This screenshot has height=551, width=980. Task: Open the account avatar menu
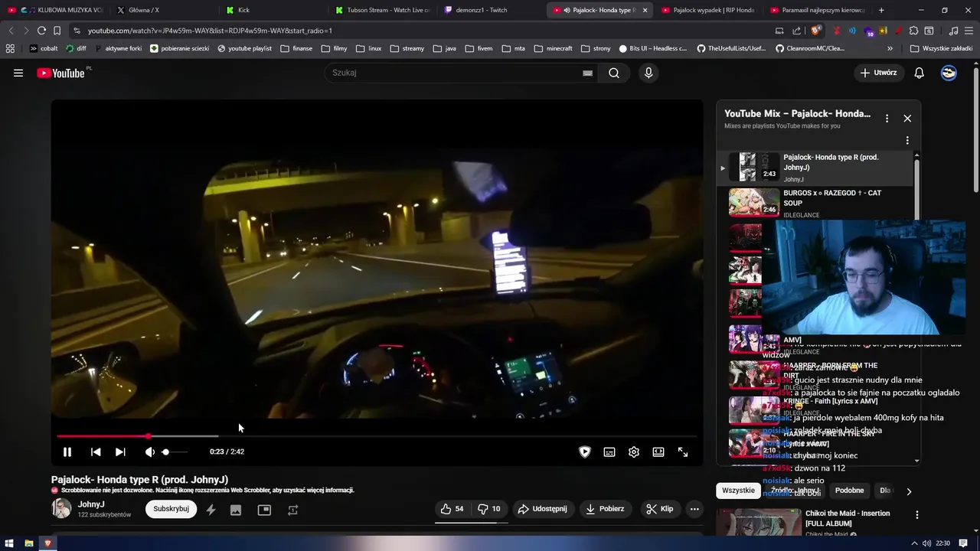click(x=949, y=73)
